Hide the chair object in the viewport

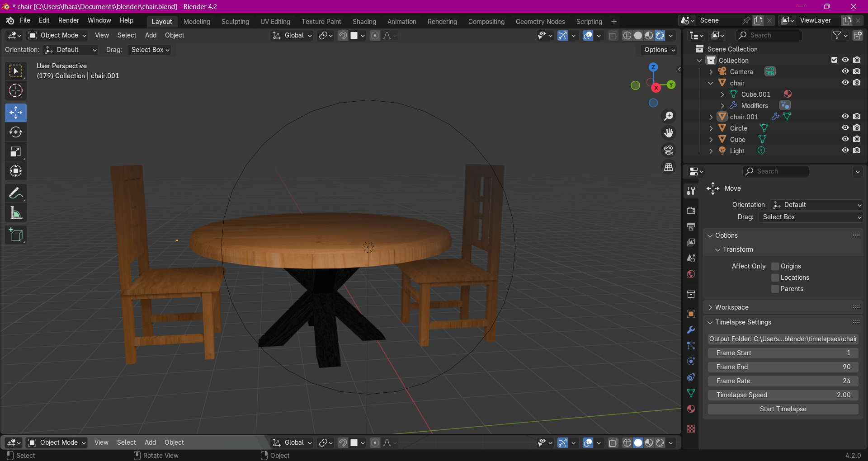pos(845,83)
